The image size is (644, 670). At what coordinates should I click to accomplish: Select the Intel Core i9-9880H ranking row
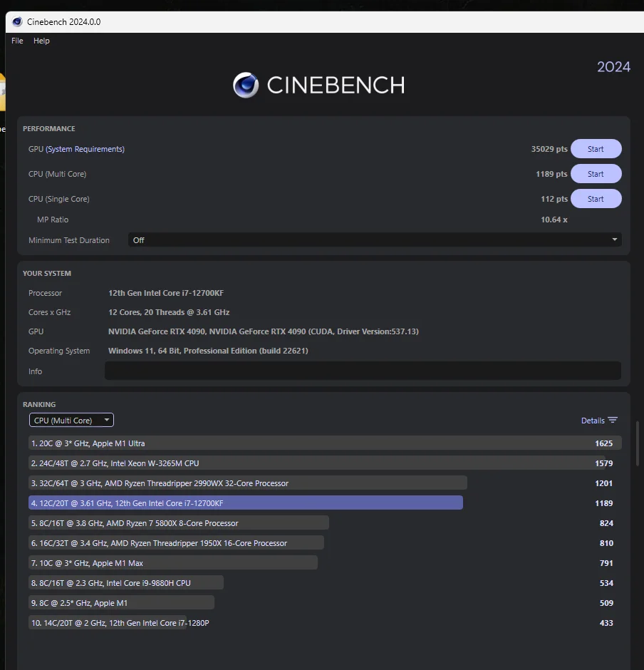point(325,583)
